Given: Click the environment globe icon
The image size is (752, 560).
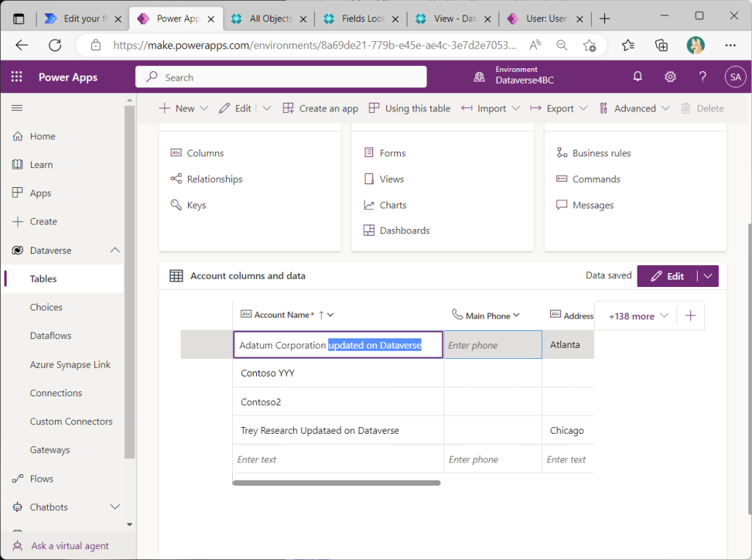Looking at the screenshot, I should (479, 77).
